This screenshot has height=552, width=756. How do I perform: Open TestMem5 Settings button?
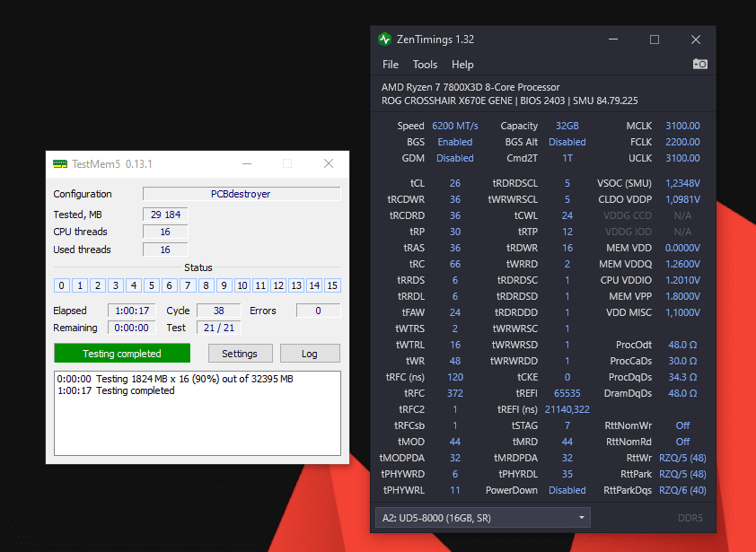pyautogui.click(x=240, y=354)
